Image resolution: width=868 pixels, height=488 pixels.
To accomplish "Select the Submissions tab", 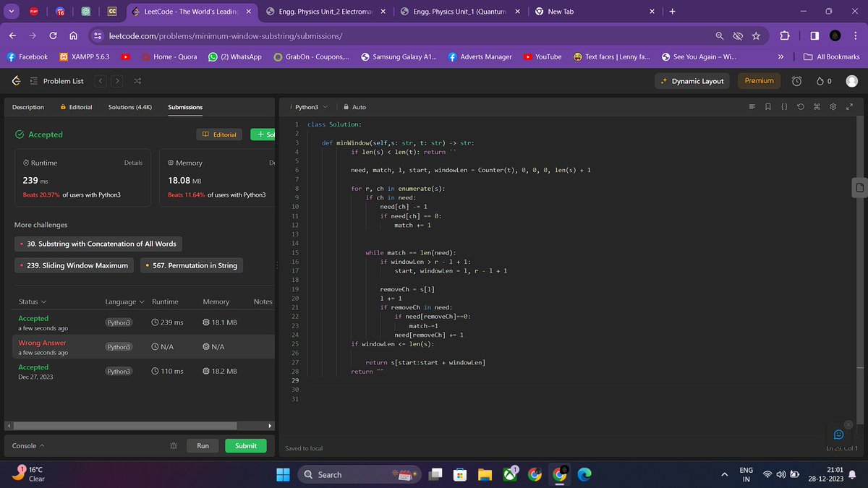I will click(185, 107).
